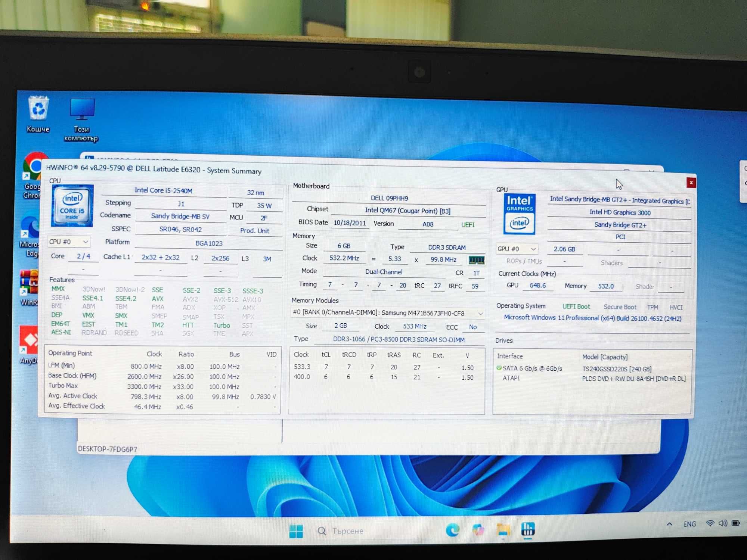Click the green memory module icon

[x=476, y=260]
